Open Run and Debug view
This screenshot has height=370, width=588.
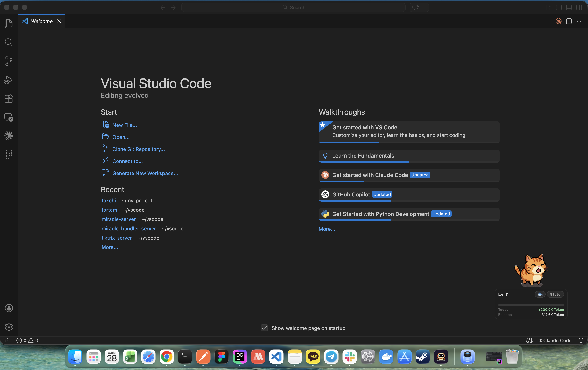[9, 80]
